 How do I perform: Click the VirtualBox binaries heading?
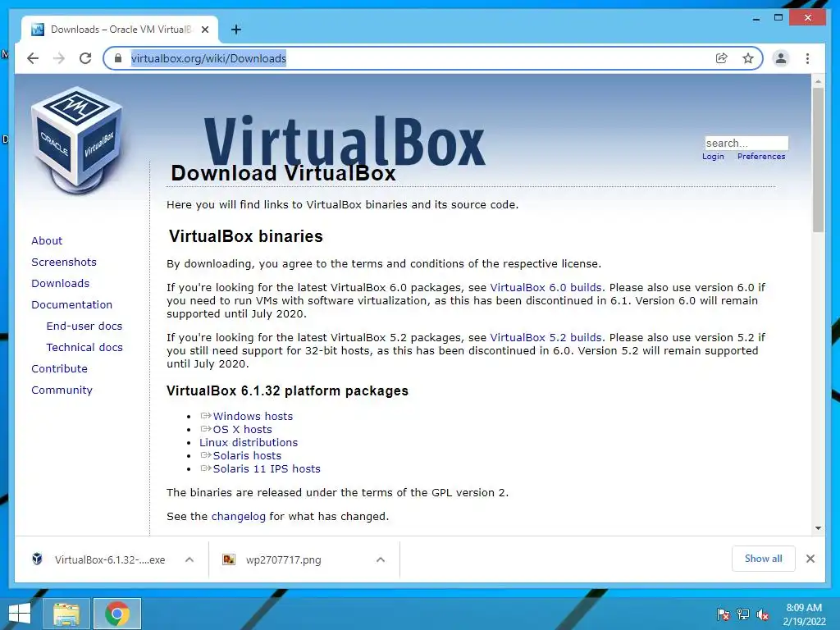[246, 236]
